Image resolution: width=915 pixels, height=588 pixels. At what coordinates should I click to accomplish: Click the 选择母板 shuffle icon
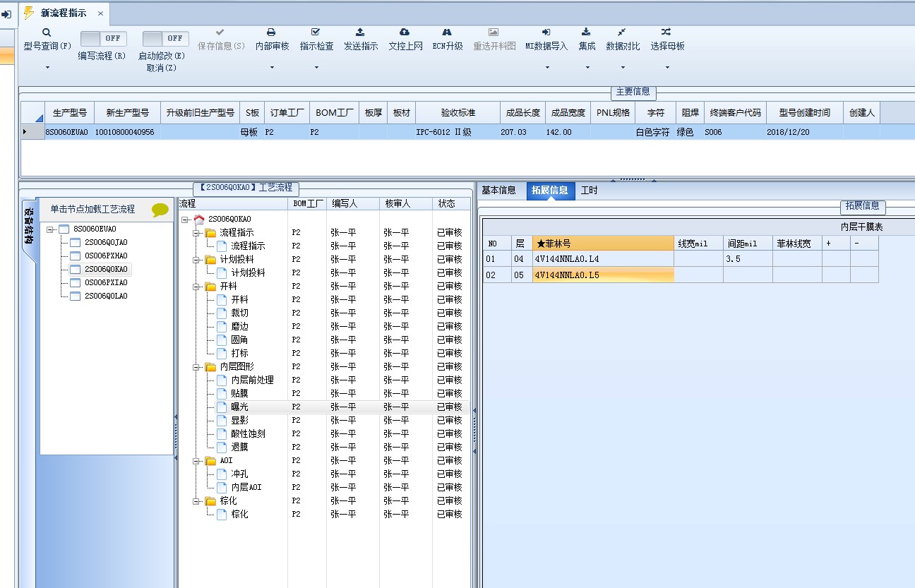[x=666, y=32]
